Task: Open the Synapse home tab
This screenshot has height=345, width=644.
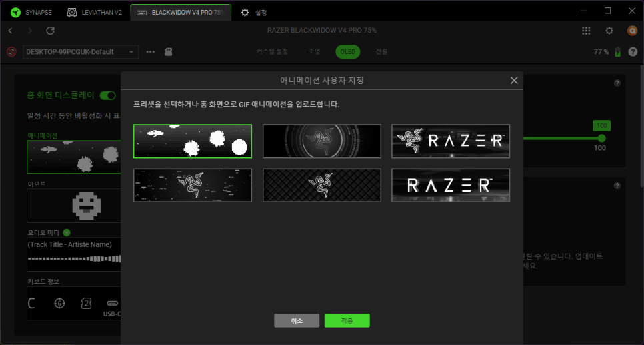Action: pos(31,12)
